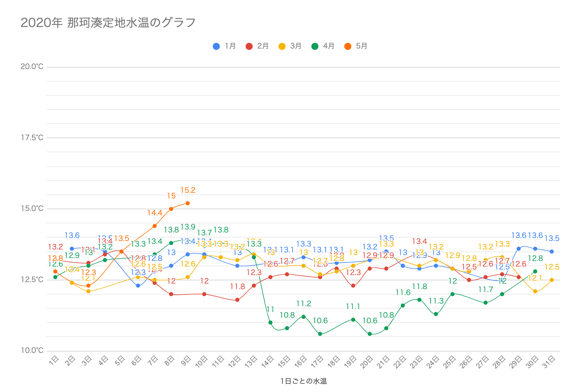The image size is (574, 392).
Task: Select the 5月 legend label text
Action: click(x=361, y=46)
